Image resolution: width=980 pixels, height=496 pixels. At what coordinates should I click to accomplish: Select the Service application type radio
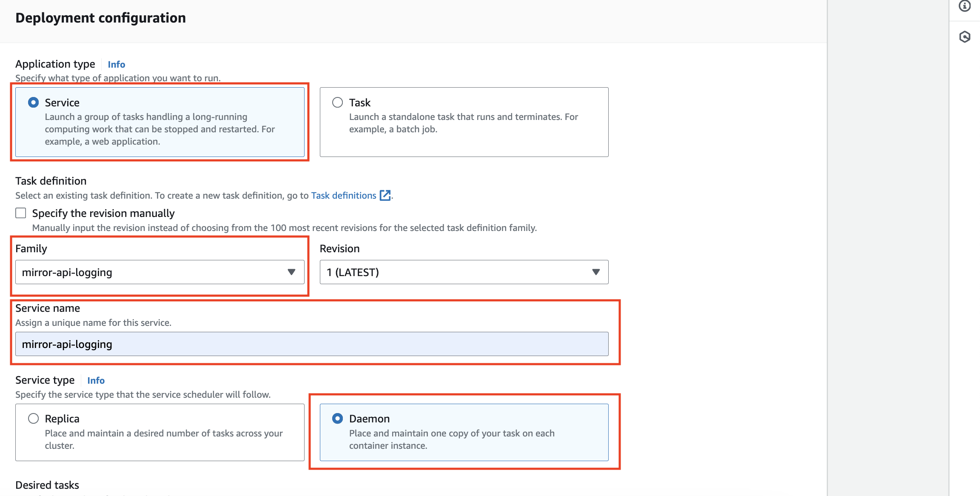33,103
